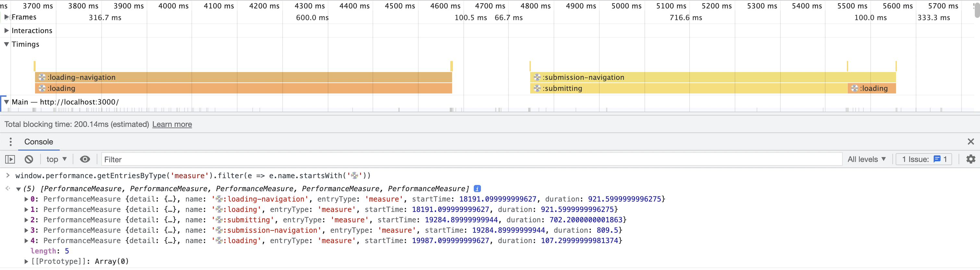
Task: Clear console with the ban icon
Action: click(x=29, y=159)
